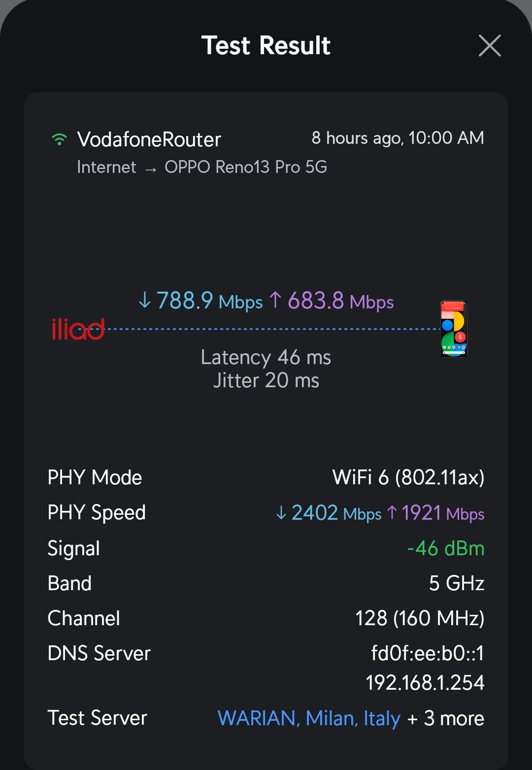Image resolution: width=532 pixels, height=770 pixels.
Task: Tap the phone device thumbnail
Action: click(453, 329)
